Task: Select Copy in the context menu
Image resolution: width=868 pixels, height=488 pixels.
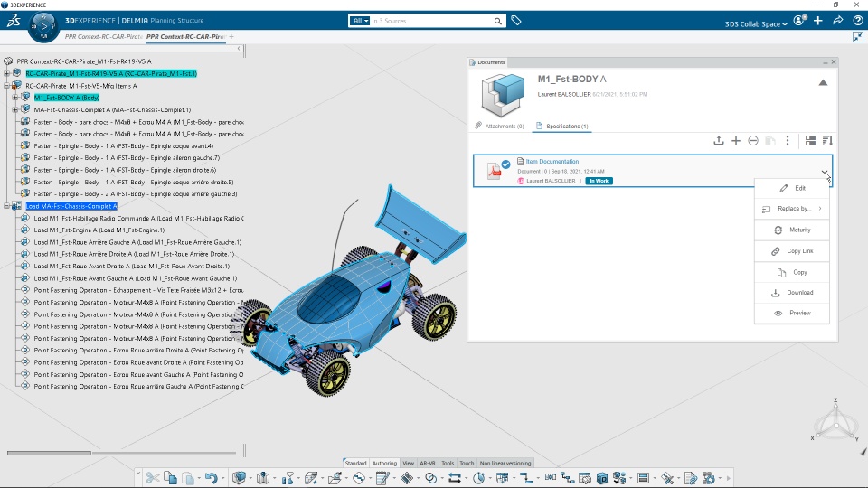Action: [x=792, y=272]
